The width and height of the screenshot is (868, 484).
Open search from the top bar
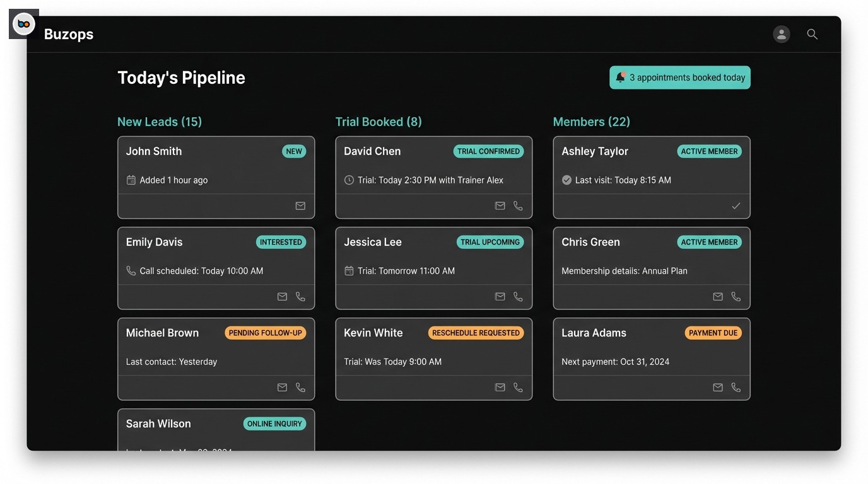pos(812,34)
